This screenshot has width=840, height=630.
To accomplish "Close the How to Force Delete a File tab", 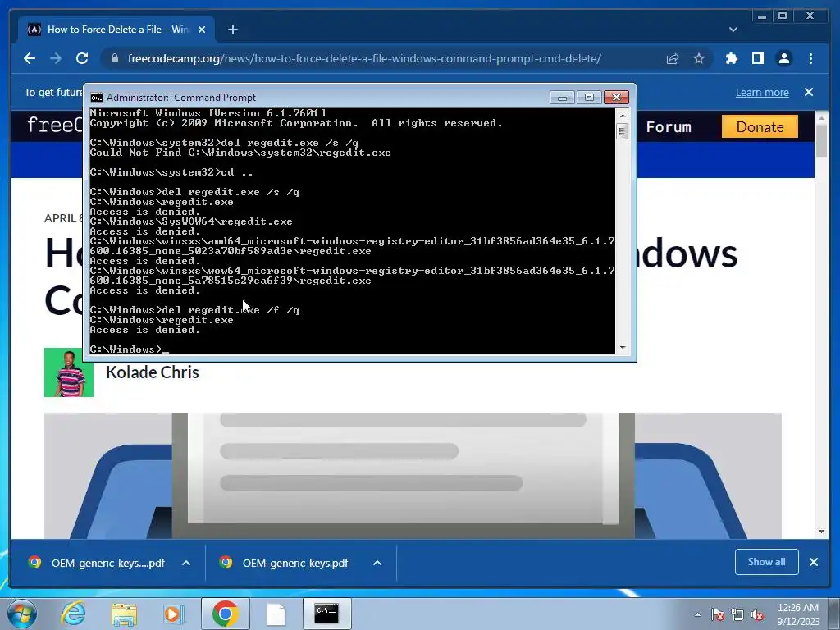I will pyautogui.click(x=202, y=30).
